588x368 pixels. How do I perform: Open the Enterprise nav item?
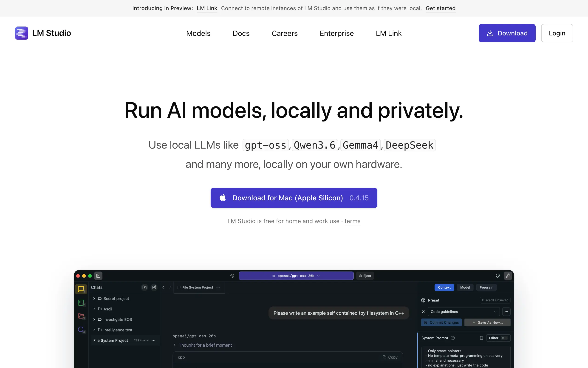(336, 33)
